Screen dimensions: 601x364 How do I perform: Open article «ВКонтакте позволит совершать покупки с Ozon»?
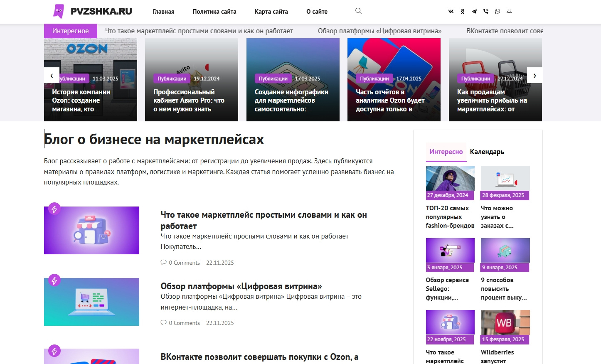(x=260, y=357)
